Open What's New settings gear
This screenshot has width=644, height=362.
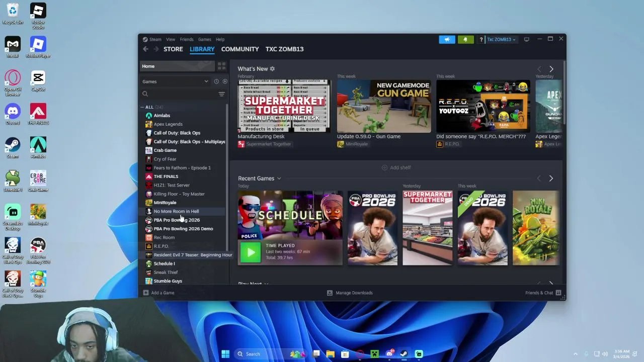272,69
